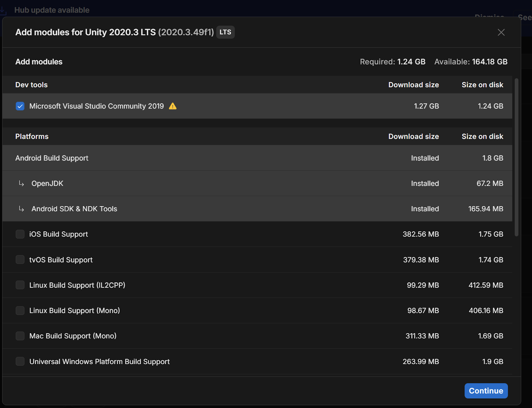The height and width of the screenshot is (408, 532).
Task: Enable Mac Build Support (Mono)
Action: pos(20,336)
